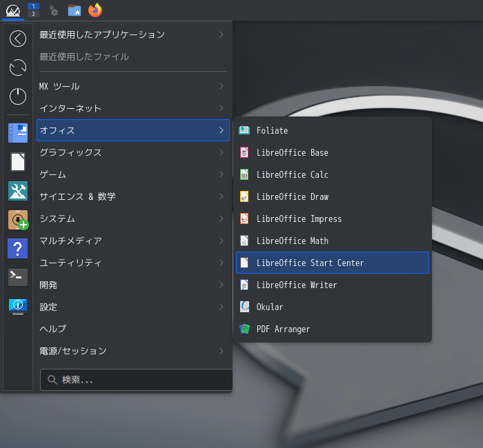Image resolution: width=483 pixels, height=448 pixels.
Task: Open the blank document sidebar icon
Action: [18, 161]
